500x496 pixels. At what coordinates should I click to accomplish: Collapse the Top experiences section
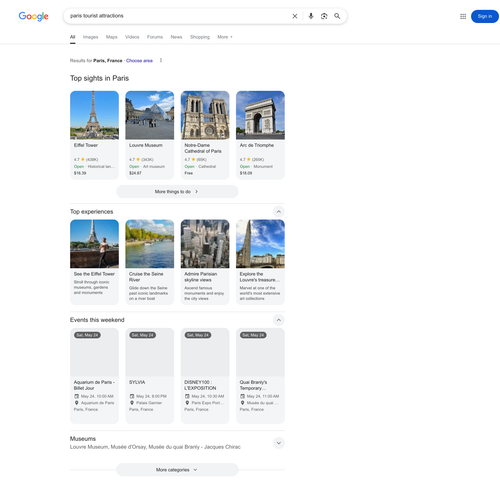point(279,212)
